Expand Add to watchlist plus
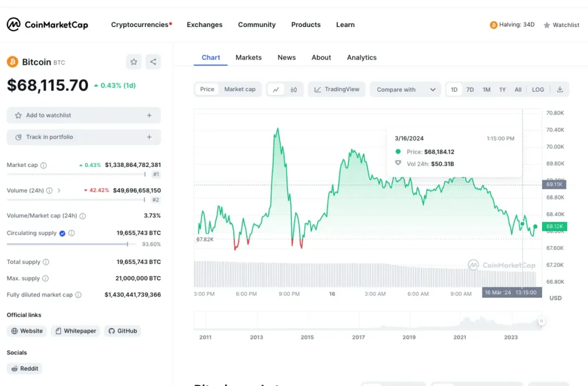 click(x=149, y=115)
